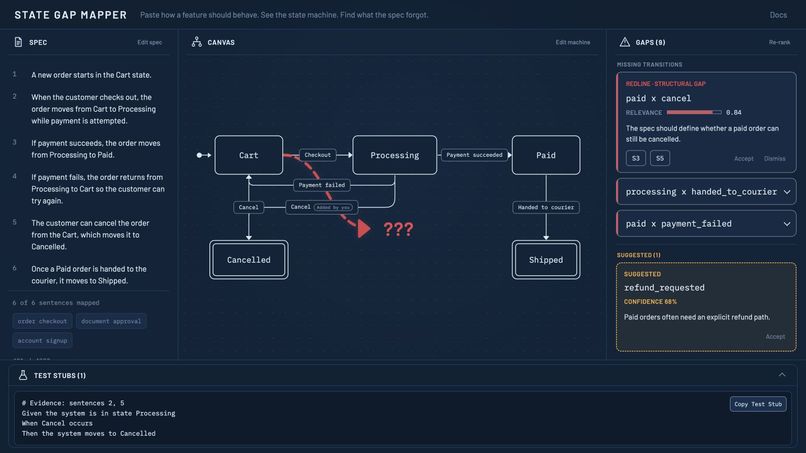Click the refund_requested suggestion title
806x453 pixels.
(664, 287)
